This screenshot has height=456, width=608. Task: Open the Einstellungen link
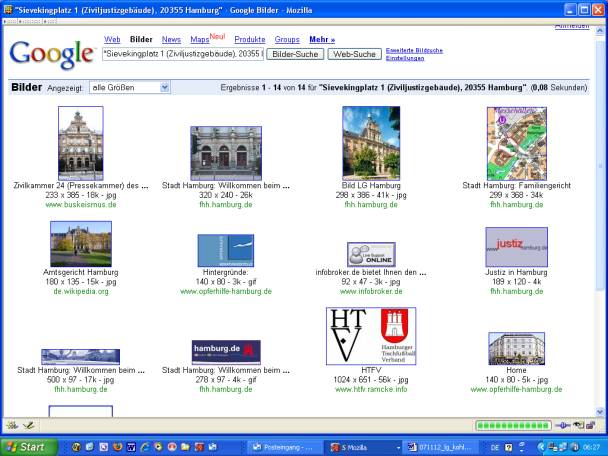(405, 58)
